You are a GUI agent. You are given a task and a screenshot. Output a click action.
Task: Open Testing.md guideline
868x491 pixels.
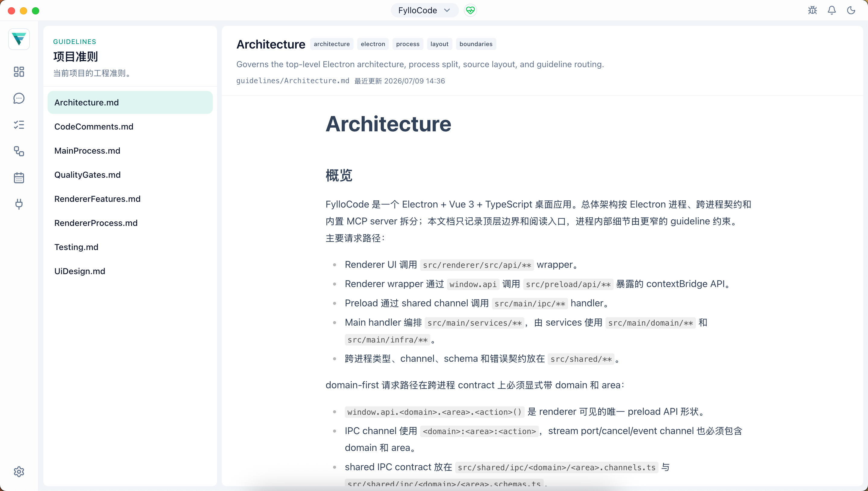pos(130,247)
